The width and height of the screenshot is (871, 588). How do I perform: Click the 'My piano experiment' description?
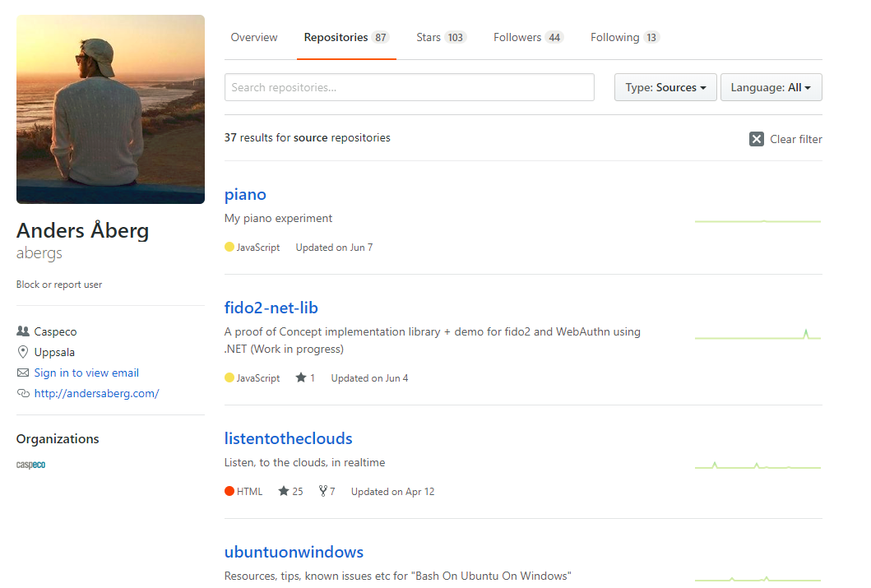[278, 218]
